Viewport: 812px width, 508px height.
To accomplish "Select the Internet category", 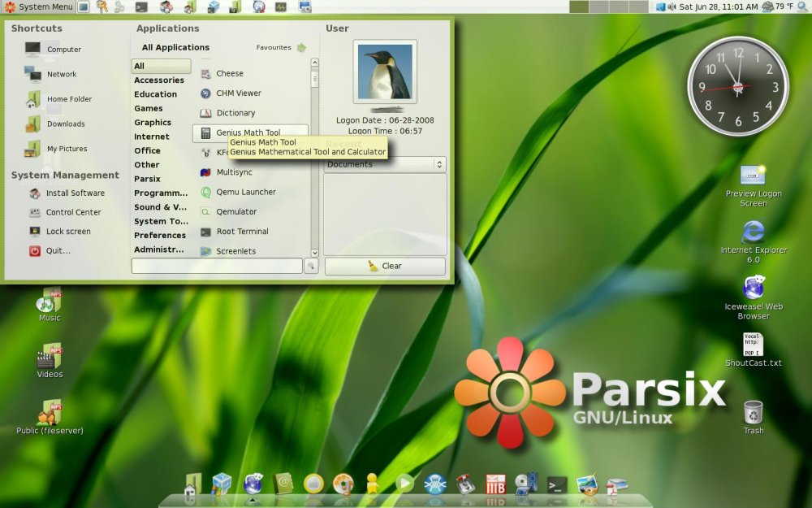I will click(152, 137).
